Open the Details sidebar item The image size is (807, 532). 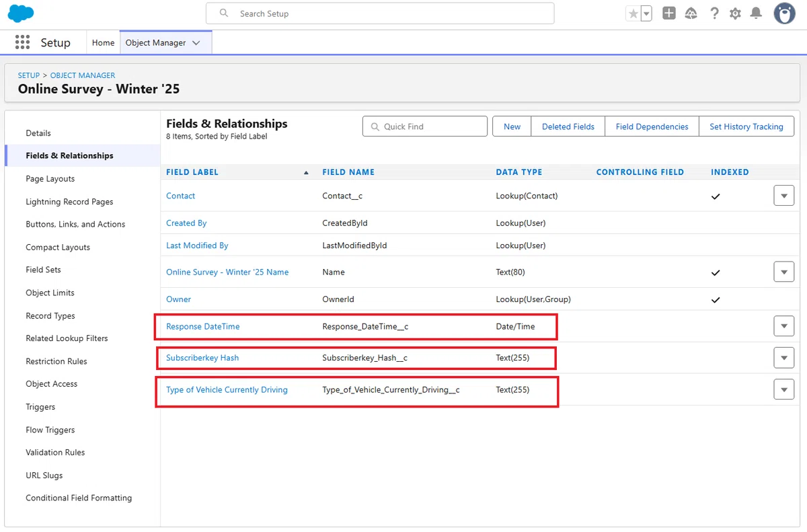(x=38, y=133)
